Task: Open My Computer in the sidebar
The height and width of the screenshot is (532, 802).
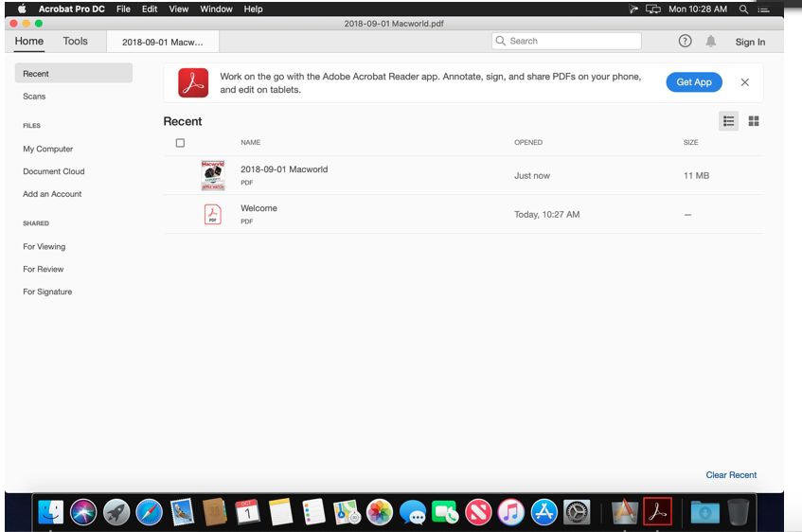Action: [48, 149]
